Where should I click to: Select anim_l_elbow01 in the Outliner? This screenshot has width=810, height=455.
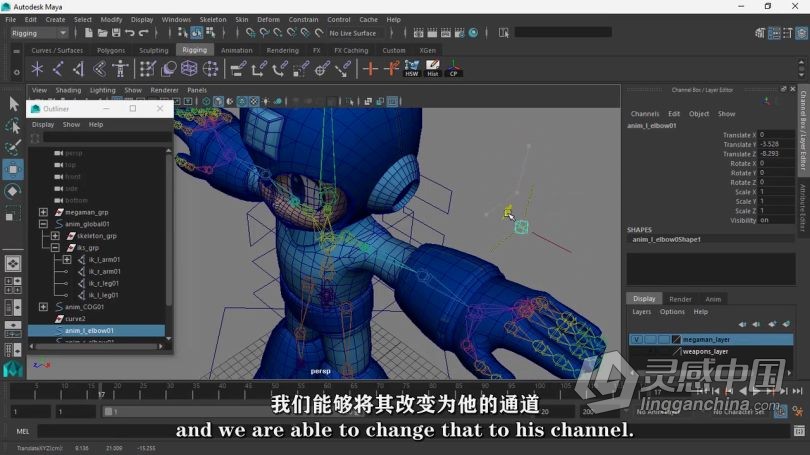pos(97,331)
